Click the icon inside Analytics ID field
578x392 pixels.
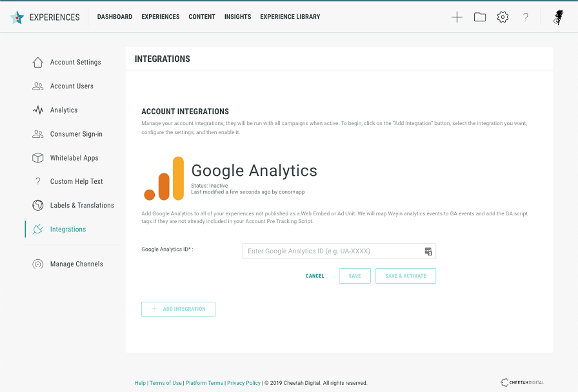(428, 251)
